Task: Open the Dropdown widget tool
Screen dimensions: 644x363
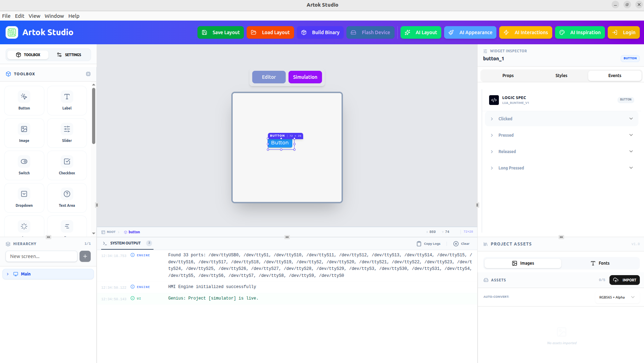Action: 24,198
